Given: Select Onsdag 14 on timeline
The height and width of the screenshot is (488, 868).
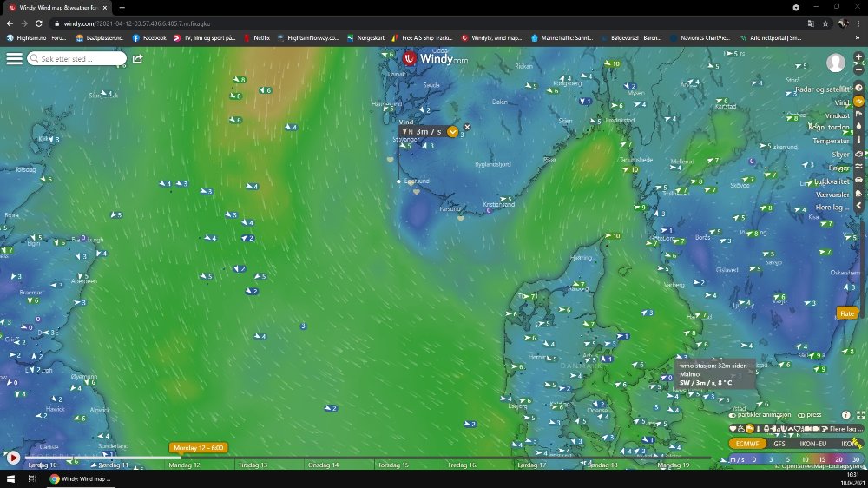Looking at the screenshot, I should click(323, 465).
